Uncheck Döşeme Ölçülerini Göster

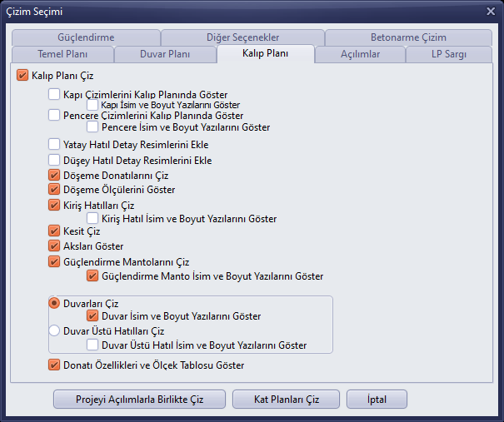point(54,189)
